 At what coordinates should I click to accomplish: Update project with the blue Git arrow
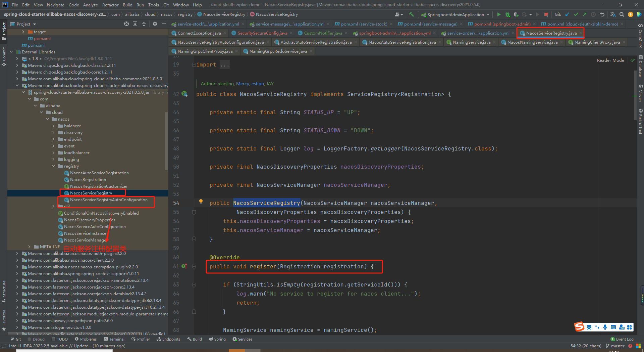[x=567, y=14]
